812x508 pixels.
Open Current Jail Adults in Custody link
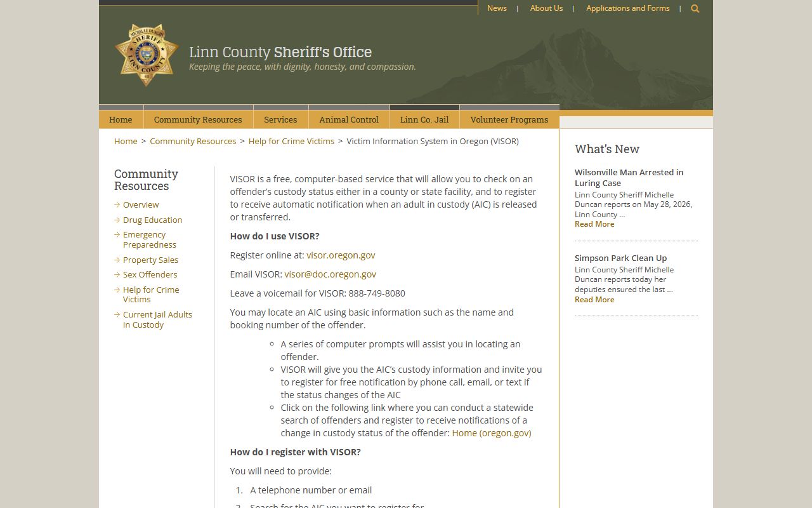click(x=157, y=319)
